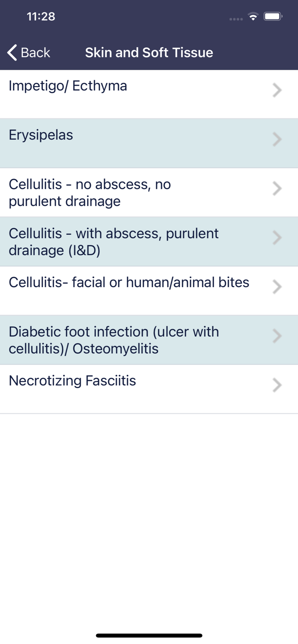Expand the Erysipelas row chevron
Viewport: 298px width, 644px height.
click(277, 139)
